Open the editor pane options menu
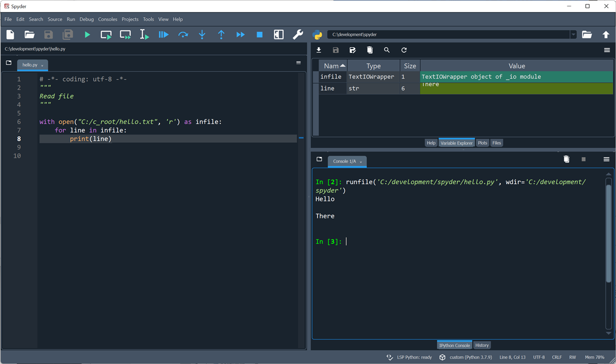This screenshot has height=364, width=616. point(298,63)
